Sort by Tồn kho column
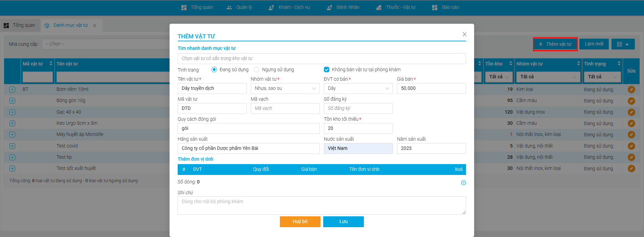 511,64
